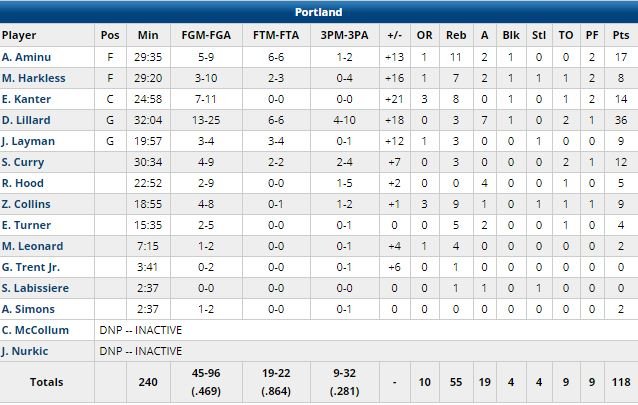Open J. Nurkic player page
Screen dimensions: 638x405
pyautogui.click(x=26, y=351)
